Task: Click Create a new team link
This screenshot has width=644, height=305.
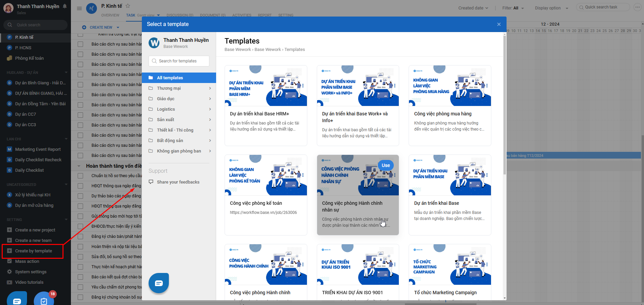Action: pos(33,240)
